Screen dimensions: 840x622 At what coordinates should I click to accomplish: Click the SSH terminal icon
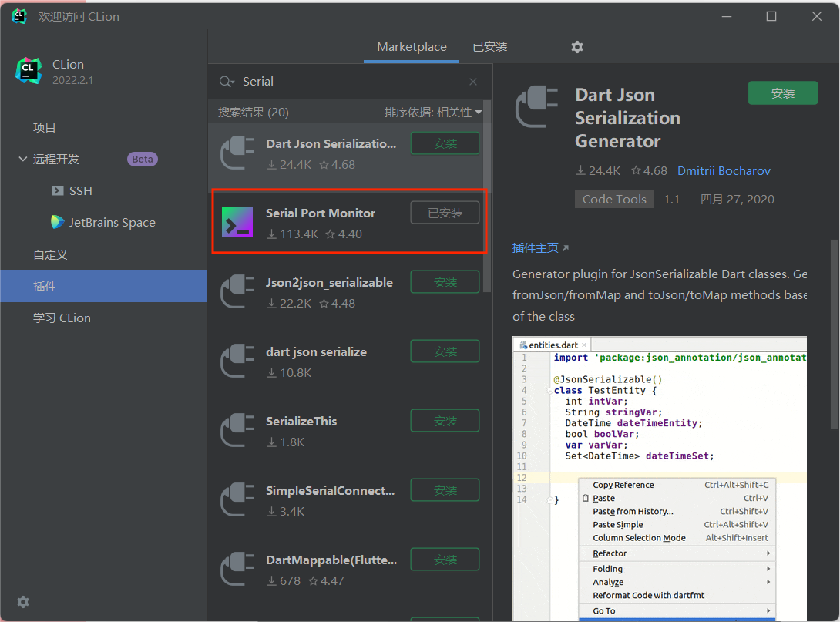tap(58, 190)
